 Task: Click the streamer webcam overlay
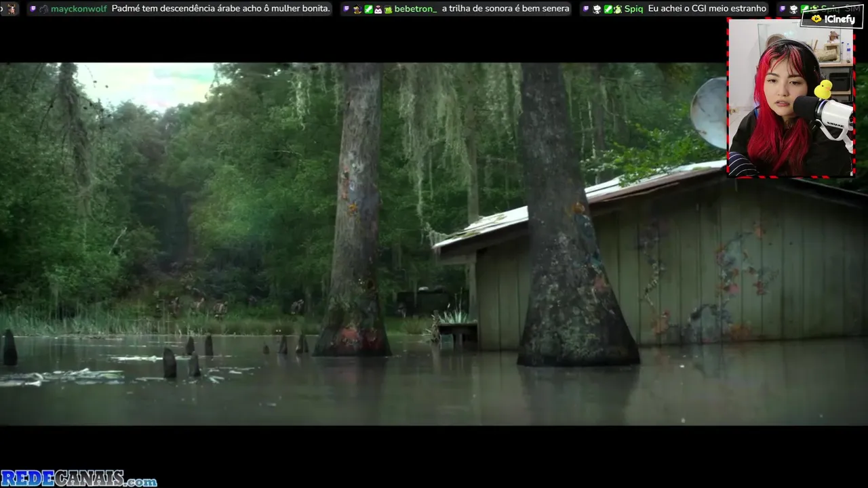coord(791,98)
